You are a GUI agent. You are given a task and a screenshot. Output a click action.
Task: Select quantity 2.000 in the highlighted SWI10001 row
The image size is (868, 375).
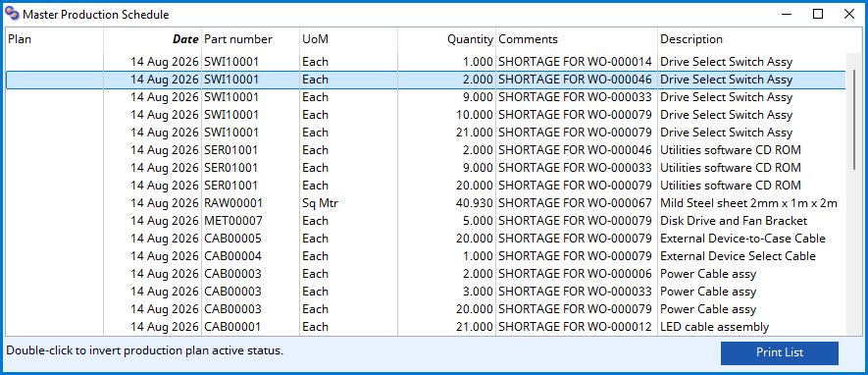(x=478, y=80)
